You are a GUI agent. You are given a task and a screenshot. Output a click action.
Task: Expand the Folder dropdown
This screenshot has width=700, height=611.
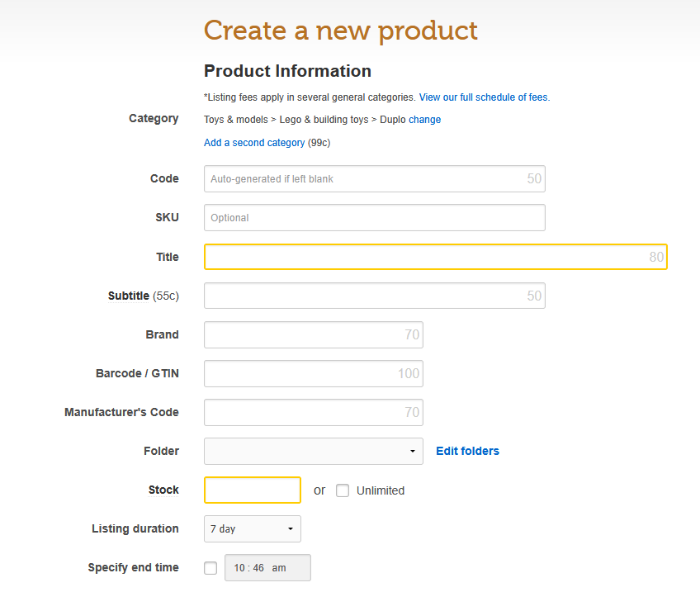click(x=313, y=451)
